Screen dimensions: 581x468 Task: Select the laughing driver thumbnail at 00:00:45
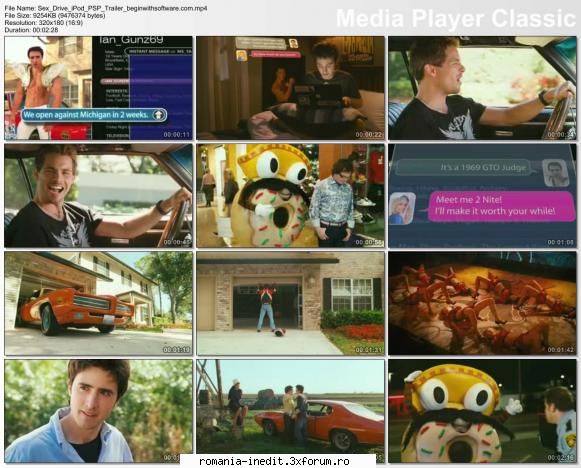coord(99,196)
